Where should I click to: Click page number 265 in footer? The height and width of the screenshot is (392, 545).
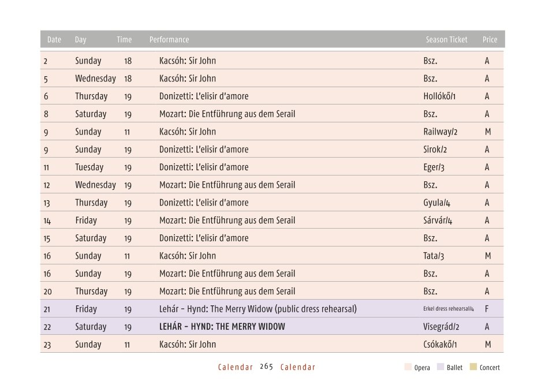pyautogui.click(x=266, y=367)
